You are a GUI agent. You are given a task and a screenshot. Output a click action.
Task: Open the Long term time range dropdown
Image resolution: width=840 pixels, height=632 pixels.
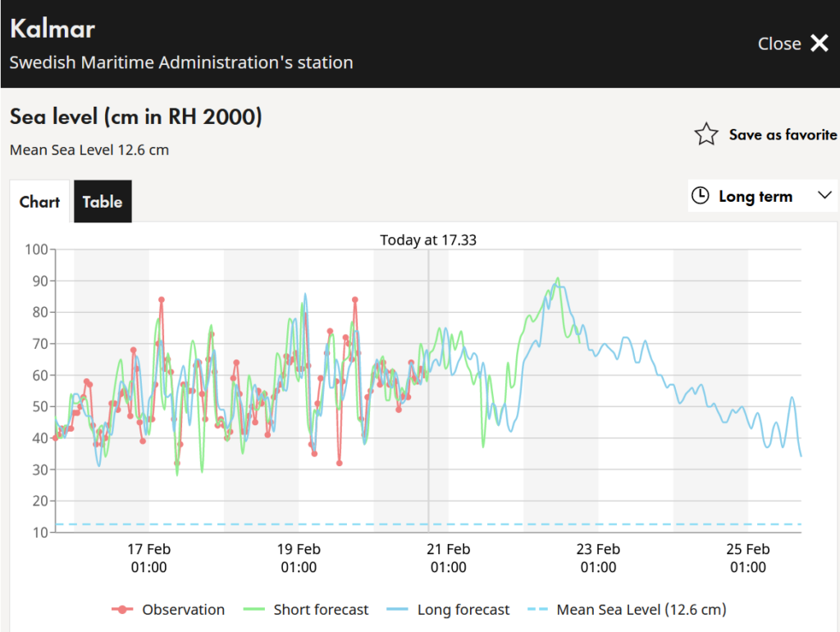coord(755,196)
